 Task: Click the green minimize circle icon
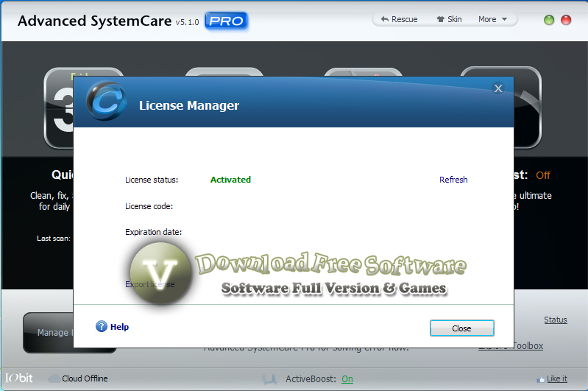tap(549, 20)
